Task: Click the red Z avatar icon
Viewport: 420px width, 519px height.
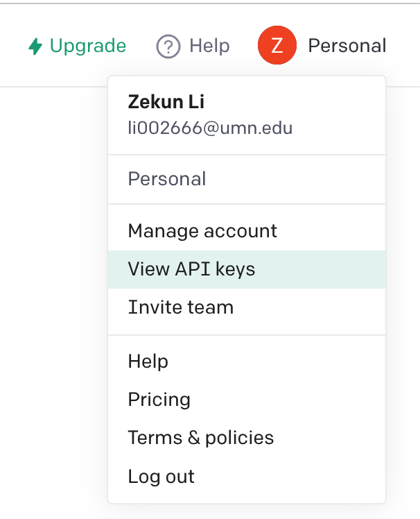Action: [277, 46]
